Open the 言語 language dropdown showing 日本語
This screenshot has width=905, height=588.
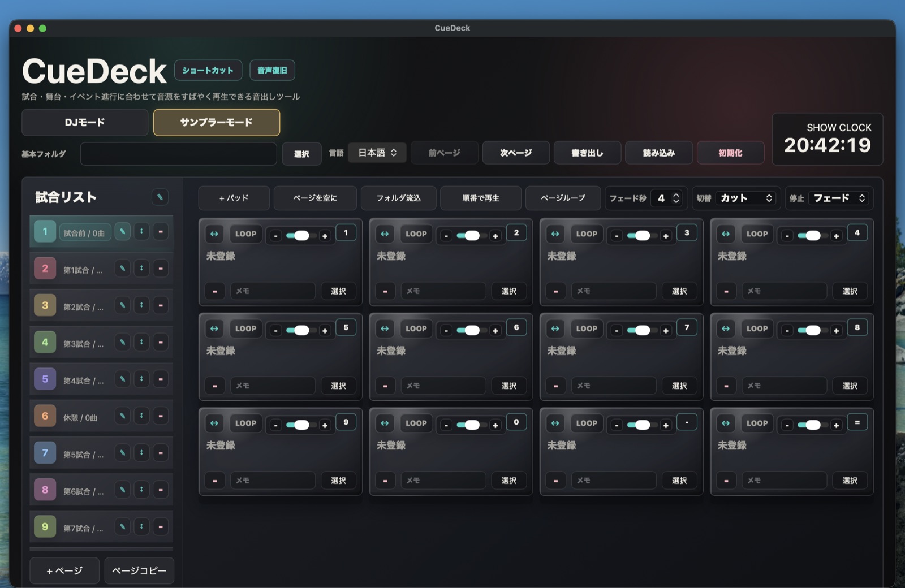point(377,153)
